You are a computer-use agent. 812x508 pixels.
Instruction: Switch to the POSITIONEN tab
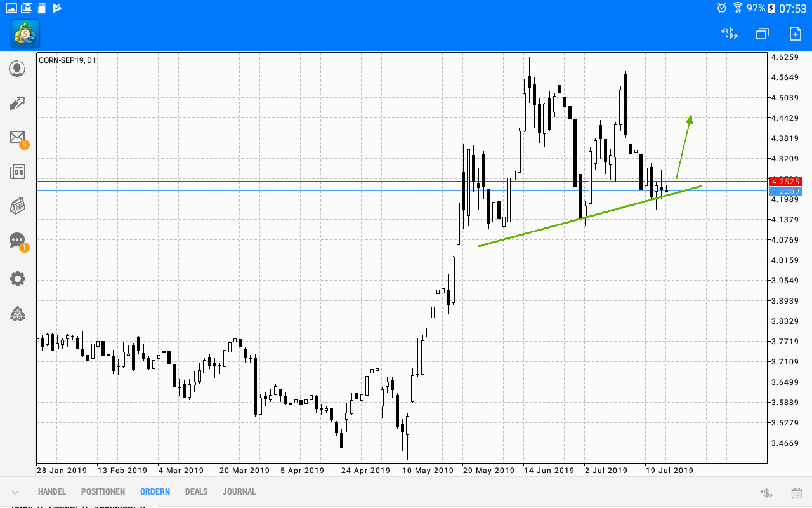103,491
